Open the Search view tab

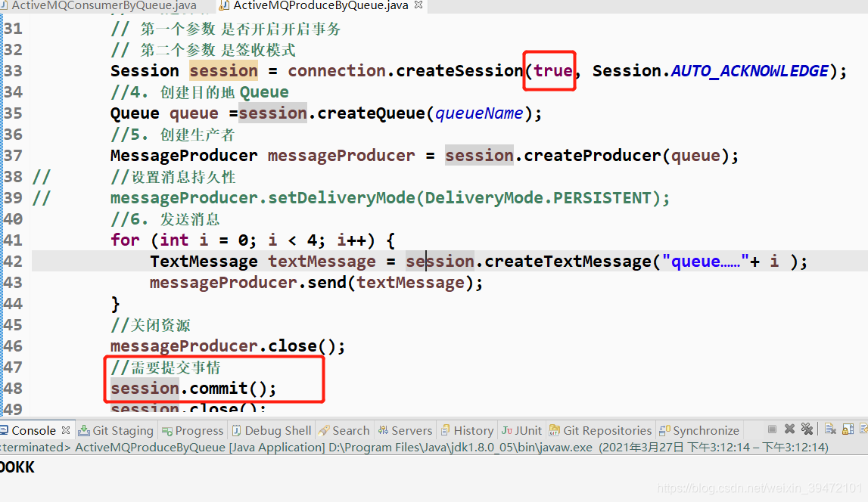pyautogui.click(x=344, y=430)
